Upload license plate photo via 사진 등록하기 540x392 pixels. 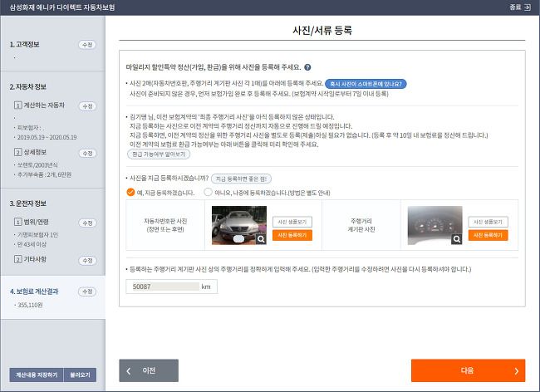pyautogui.click(x=292, y=235)
